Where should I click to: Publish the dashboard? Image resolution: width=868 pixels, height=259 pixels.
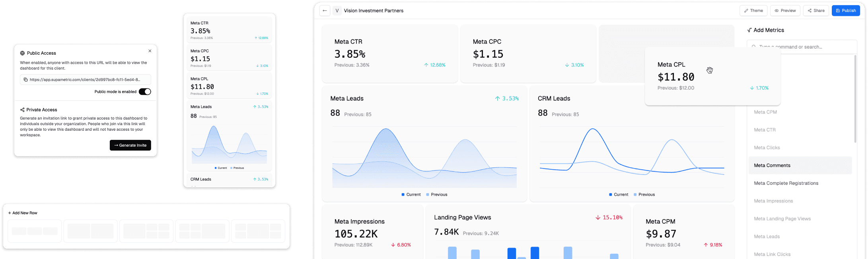pos(846,11)
